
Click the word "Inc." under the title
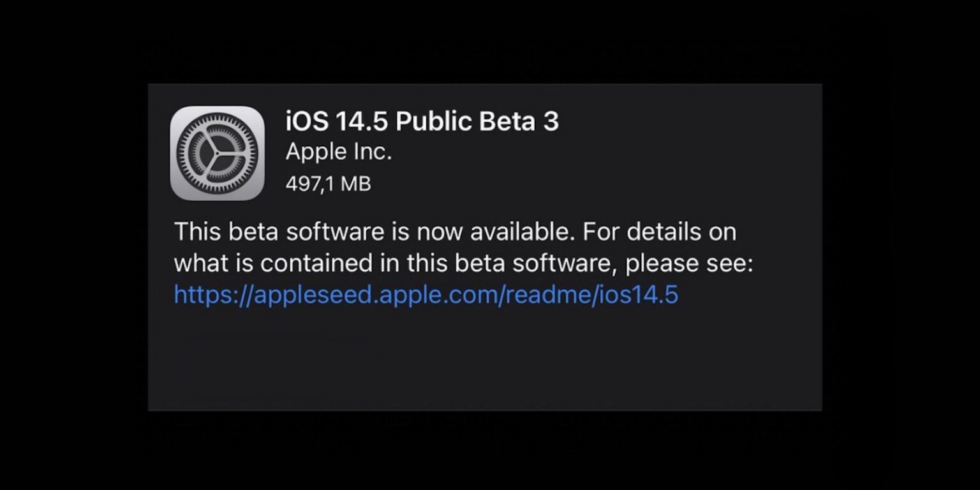pyautogui.click(x=374, y=152)
